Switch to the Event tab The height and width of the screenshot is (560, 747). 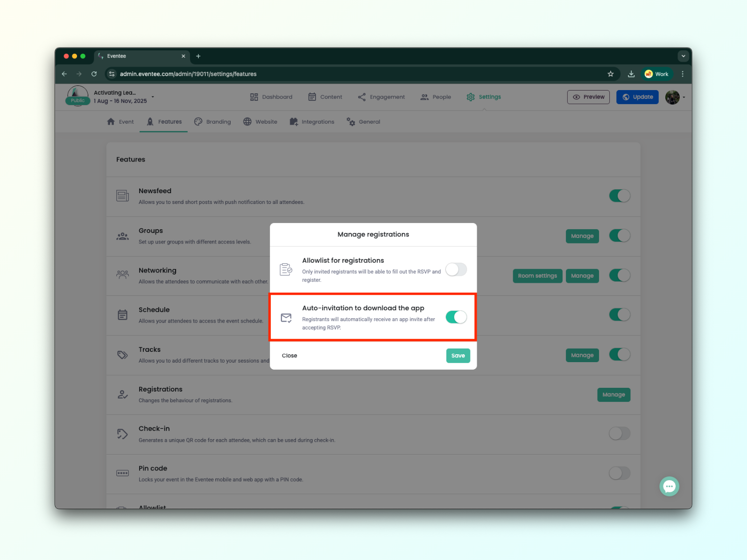(120, 122)
